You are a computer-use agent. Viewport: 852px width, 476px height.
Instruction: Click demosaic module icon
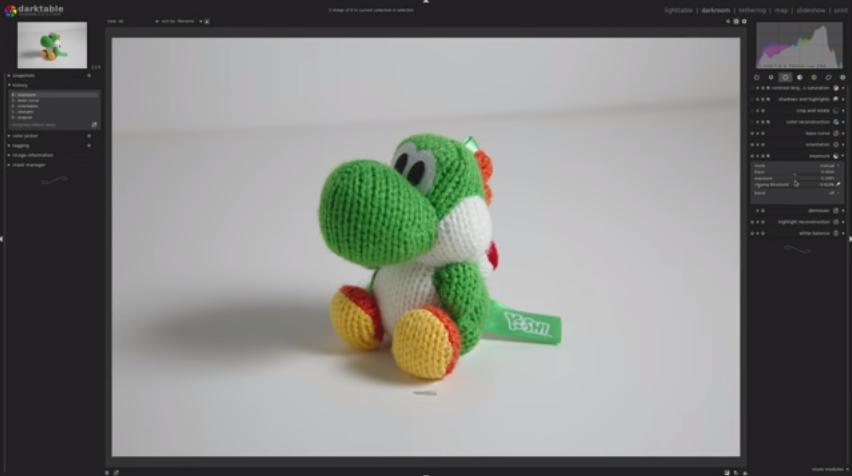click(x=836, y=211)
